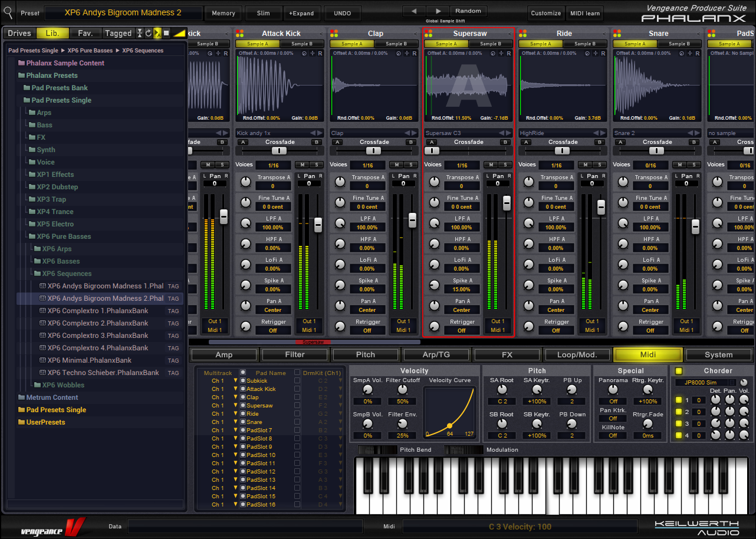Click the Supersaw pad color dots icon
The width and height of the screenshot is (756, 539).
[x=428, y=34]
